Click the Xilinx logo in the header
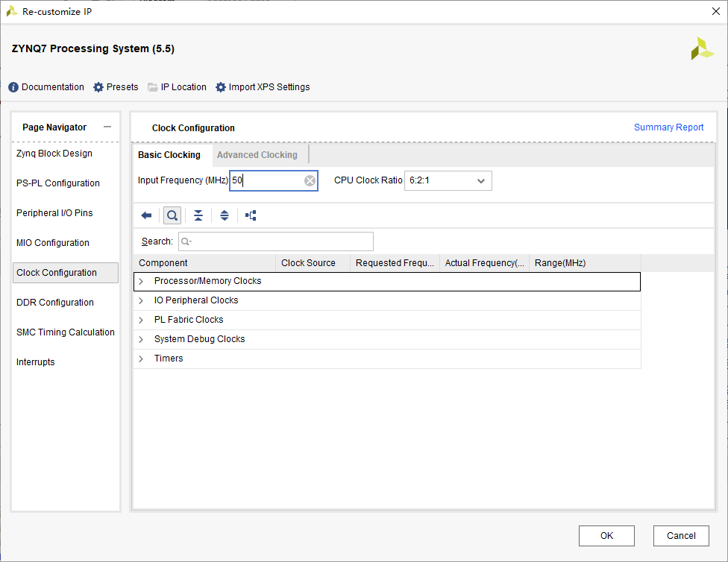 point(703,48)
